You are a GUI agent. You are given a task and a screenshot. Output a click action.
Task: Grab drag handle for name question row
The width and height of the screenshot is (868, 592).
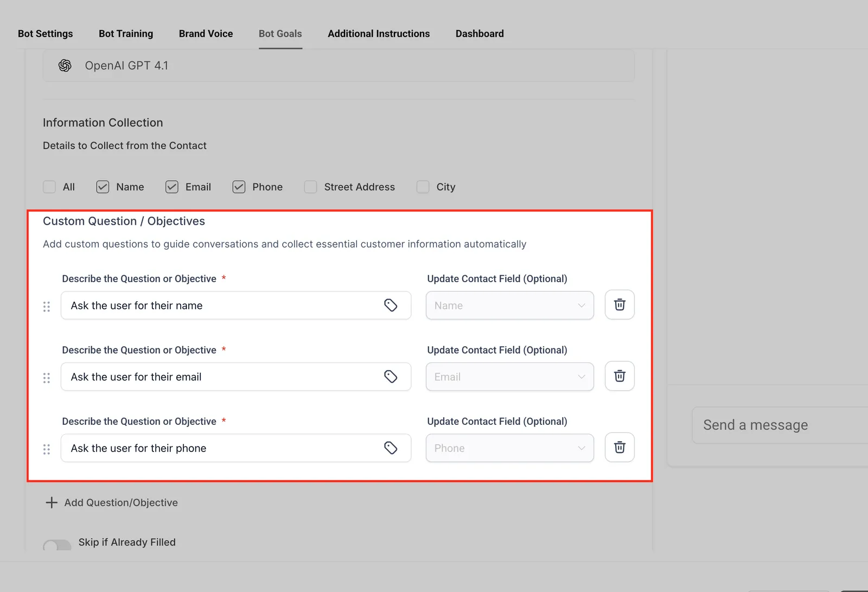(x=47, y=307)
